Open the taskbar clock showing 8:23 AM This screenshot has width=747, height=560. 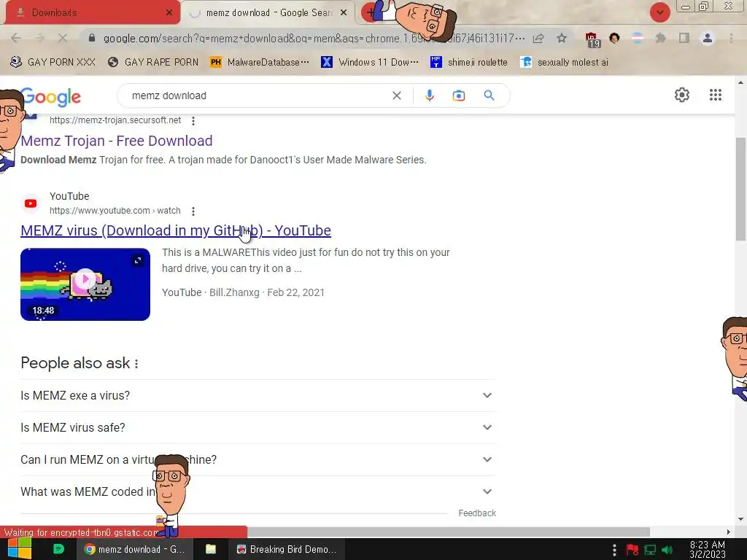pyautogui.click(x=708, y=550)
